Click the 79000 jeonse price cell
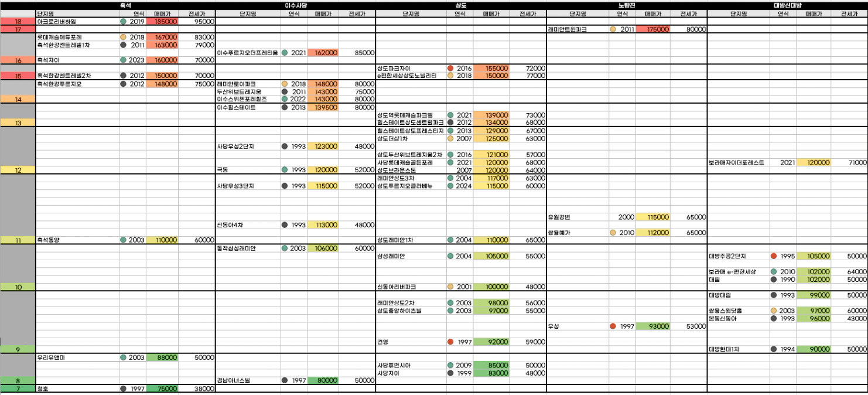 197,45
